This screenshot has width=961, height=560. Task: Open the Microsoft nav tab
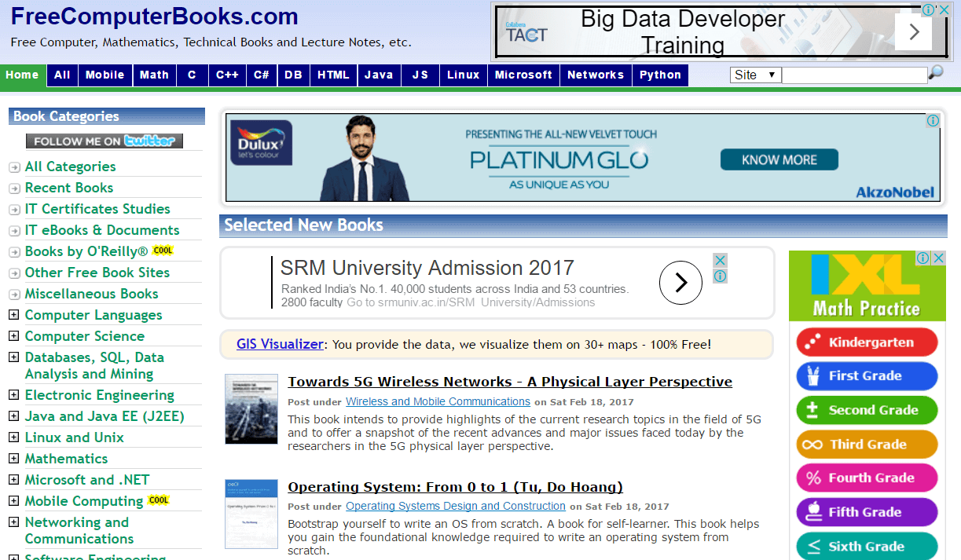523,75
